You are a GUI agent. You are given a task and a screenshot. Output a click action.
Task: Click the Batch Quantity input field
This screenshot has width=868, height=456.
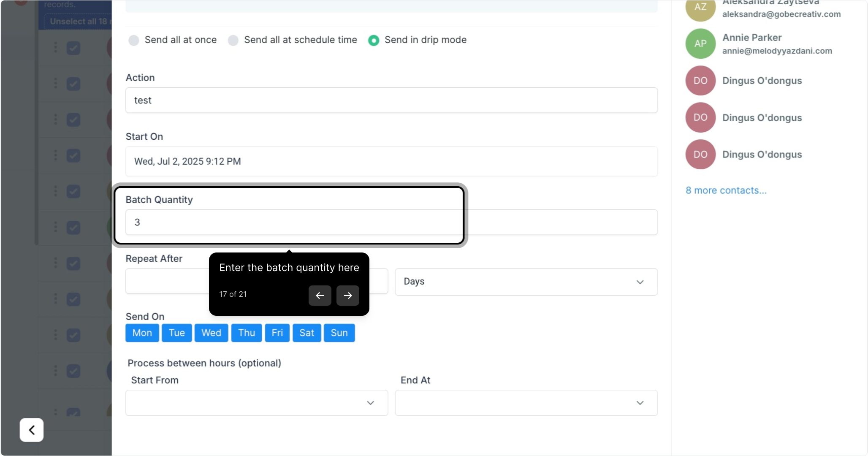pos(291,222)
